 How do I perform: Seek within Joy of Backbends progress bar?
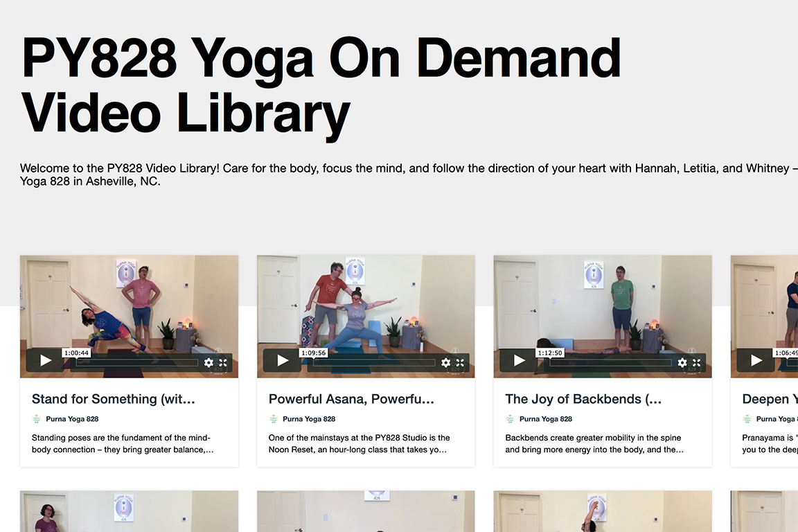coord(611,362)
